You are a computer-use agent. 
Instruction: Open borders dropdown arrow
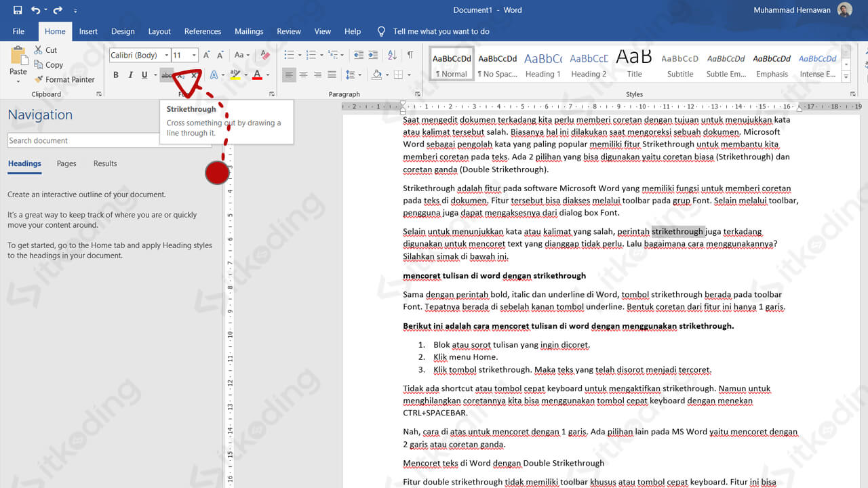pos(409,75)
